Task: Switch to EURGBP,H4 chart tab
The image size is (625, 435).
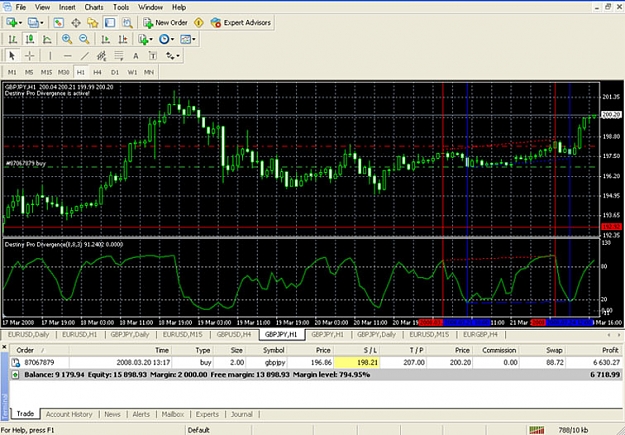Action: click(x=480, y=335)
